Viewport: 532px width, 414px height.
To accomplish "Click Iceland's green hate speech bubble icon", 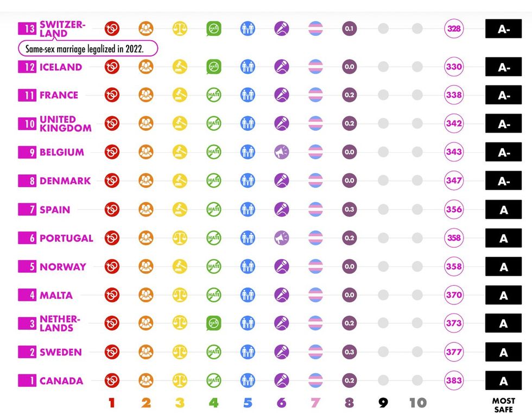I will pyautogui.click(x=214, y=67).
